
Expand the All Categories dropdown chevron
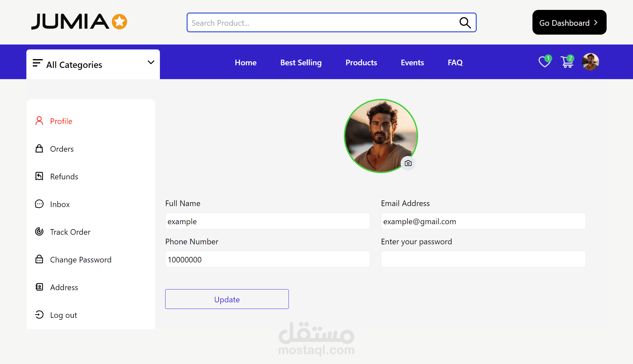[x=151, y=62]
